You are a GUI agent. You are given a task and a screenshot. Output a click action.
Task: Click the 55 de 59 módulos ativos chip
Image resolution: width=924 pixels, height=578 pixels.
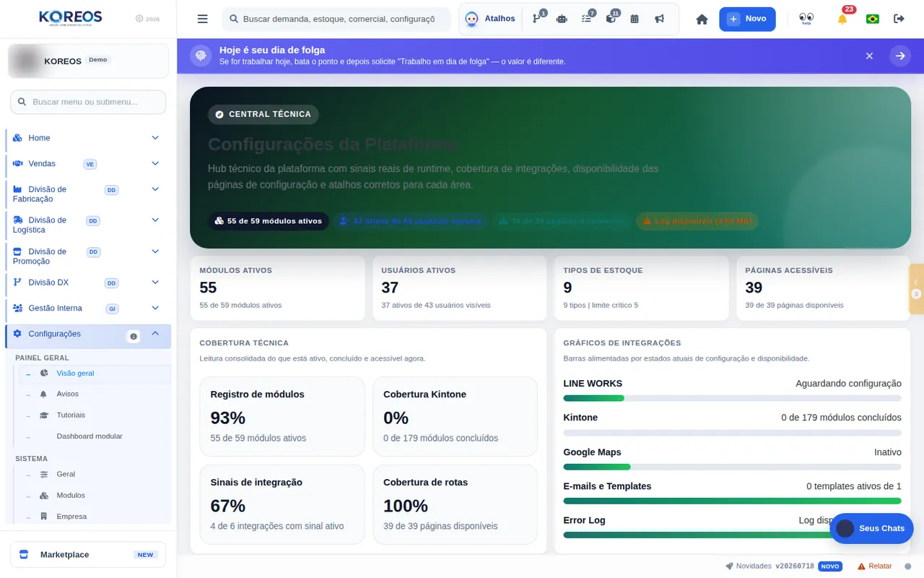point(269,221)
